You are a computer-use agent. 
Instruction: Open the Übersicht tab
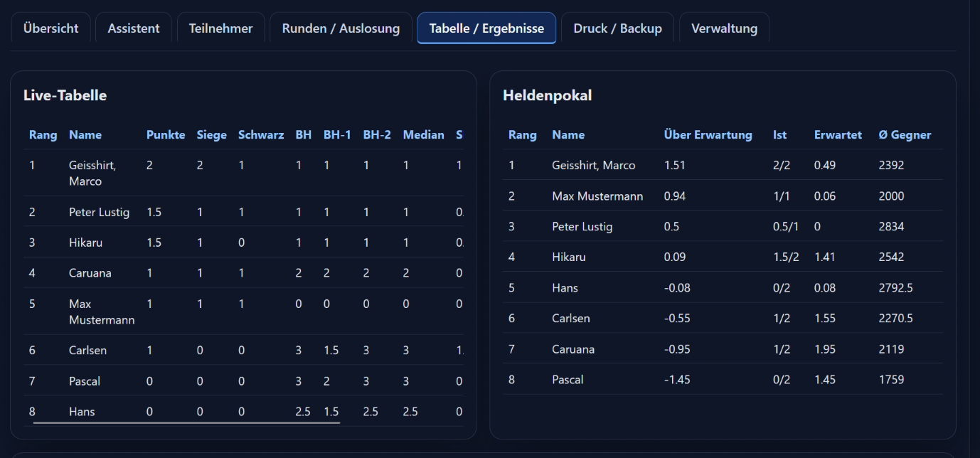[x=50, y=28]
